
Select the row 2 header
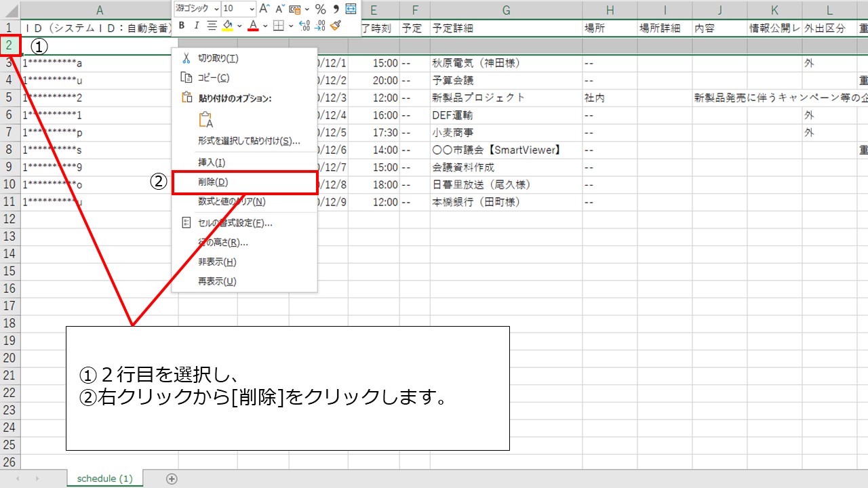[9, 45]
